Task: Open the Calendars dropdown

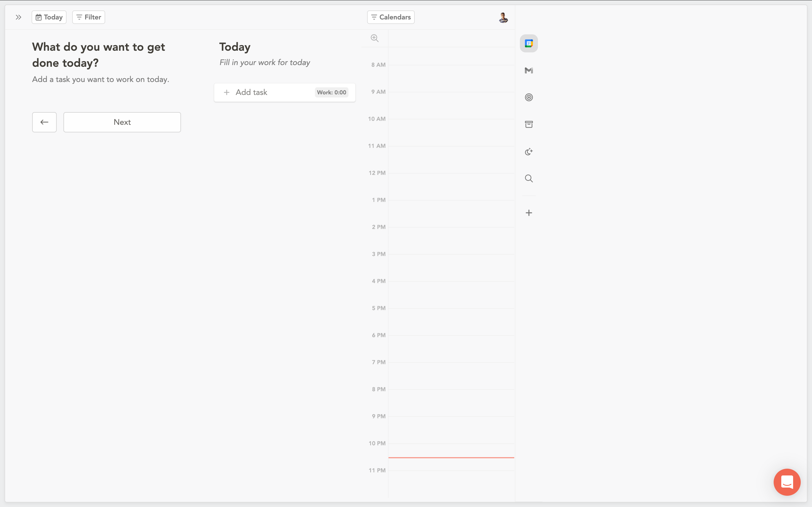Action: click(x=390, y=17)
